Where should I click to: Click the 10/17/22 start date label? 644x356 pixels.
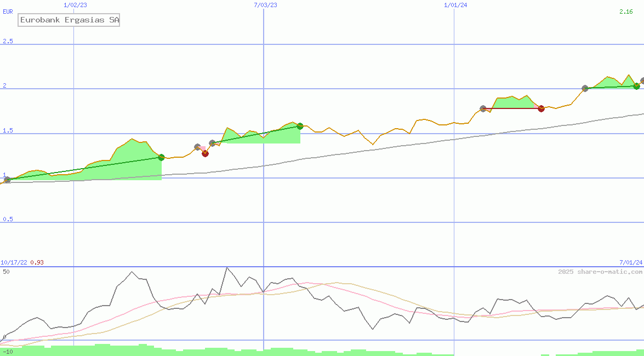tap(14, 262)
